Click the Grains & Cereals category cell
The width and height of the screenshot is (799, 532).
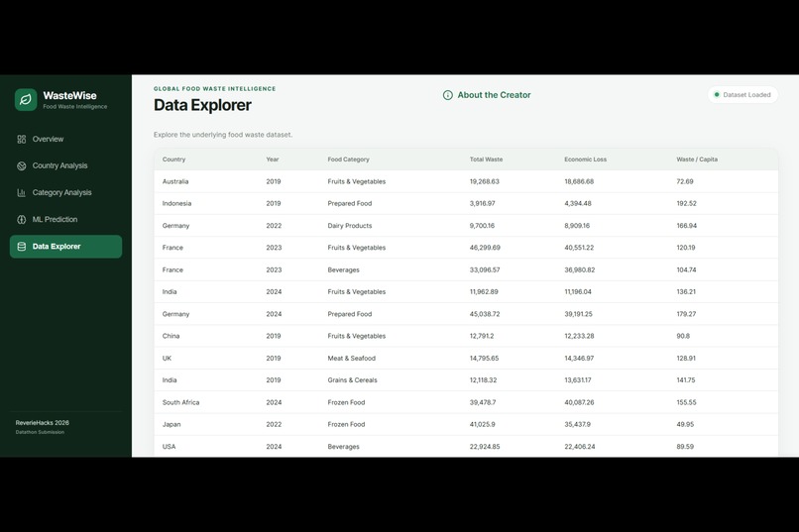click(x=352, y=380)
